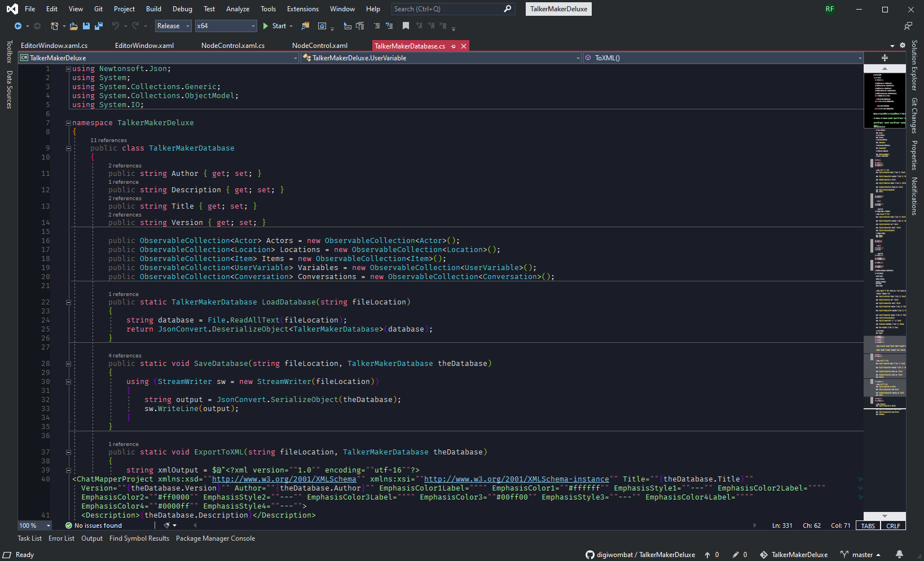The image size is (924, 561).
Task: Toggle the TABS indentation setting
Action: click(x=868, y=525)
